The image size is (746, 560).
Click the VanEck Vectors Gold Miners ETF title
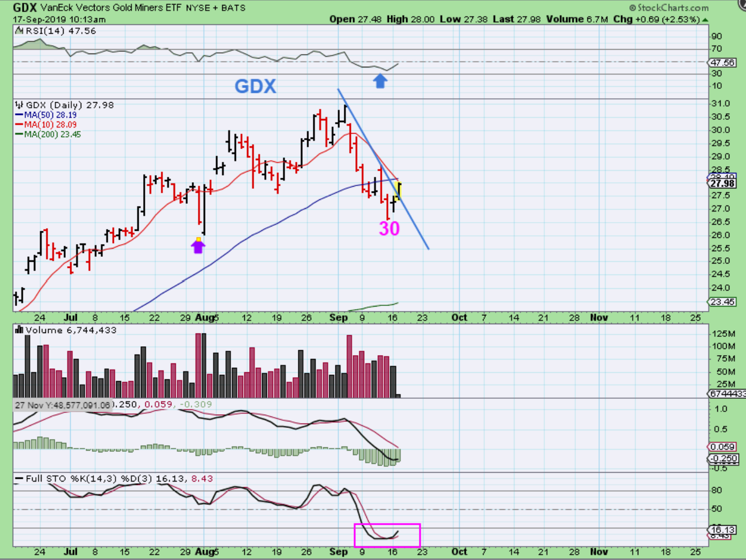[110, 8]
